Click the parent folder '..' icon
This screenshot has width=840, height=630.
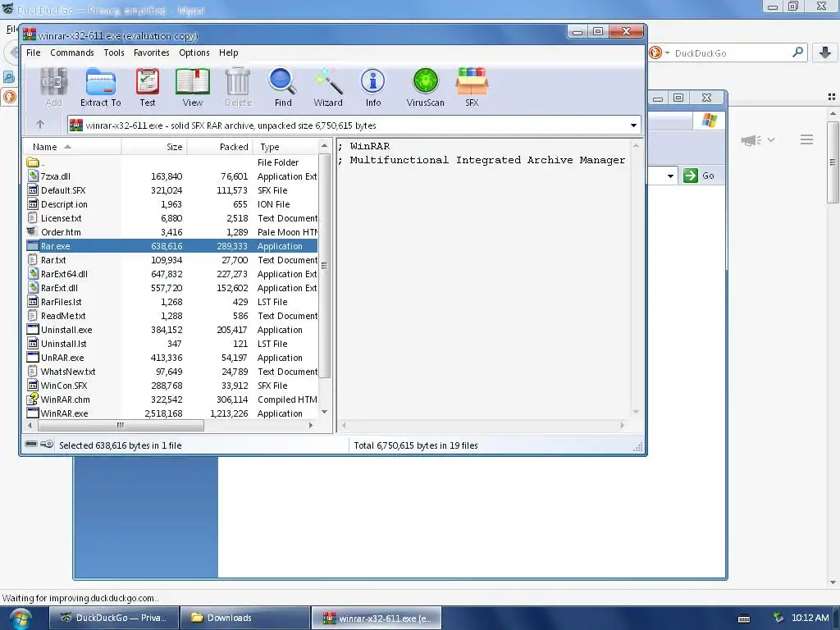[33, 162]
